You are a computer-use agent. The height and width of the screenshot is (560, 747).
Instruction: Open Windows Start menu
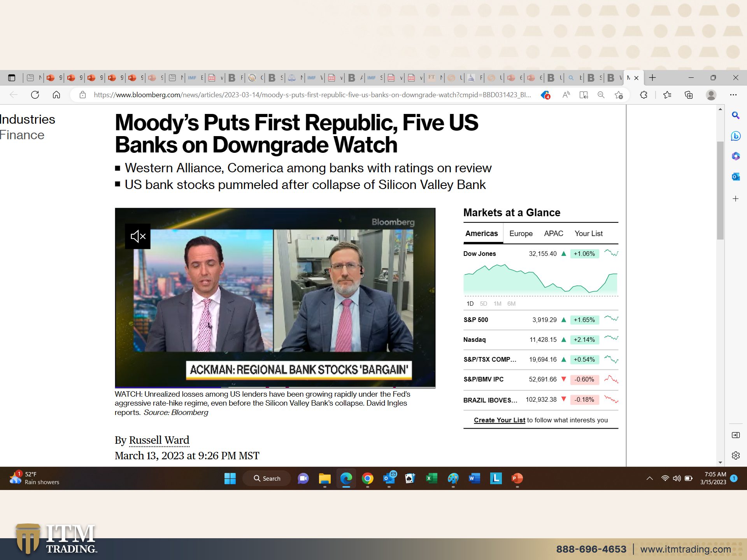coord(230,478)
